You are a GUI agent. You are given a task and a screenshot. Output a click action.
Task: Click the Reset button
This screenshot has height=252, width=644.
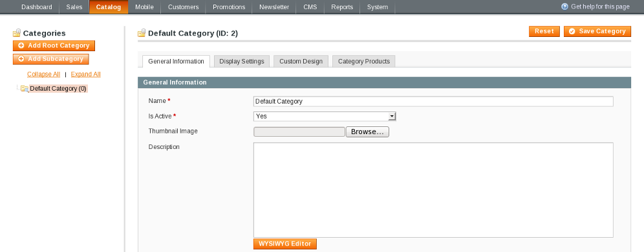(544, 31)
